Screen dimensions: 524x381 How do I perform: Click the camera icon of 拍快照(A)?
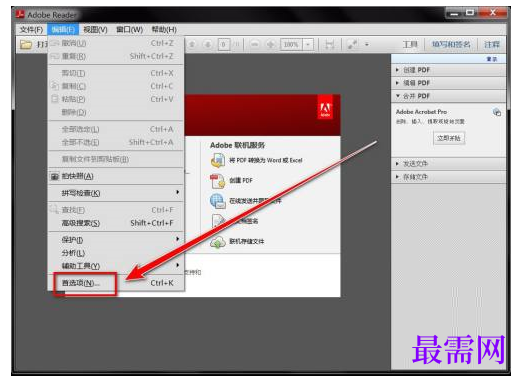tap(55, 176)
